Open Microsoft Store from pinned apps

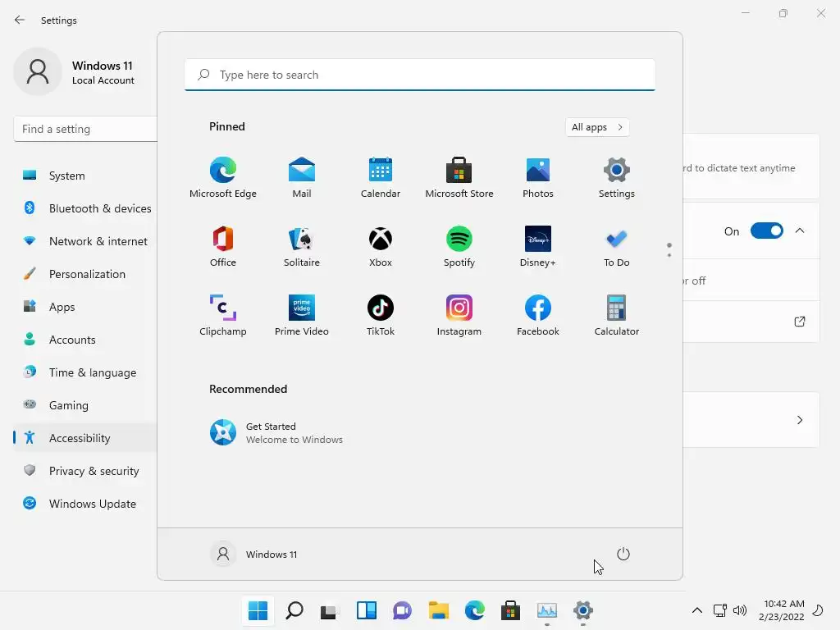pyautogui.click(x=459, y=178)
